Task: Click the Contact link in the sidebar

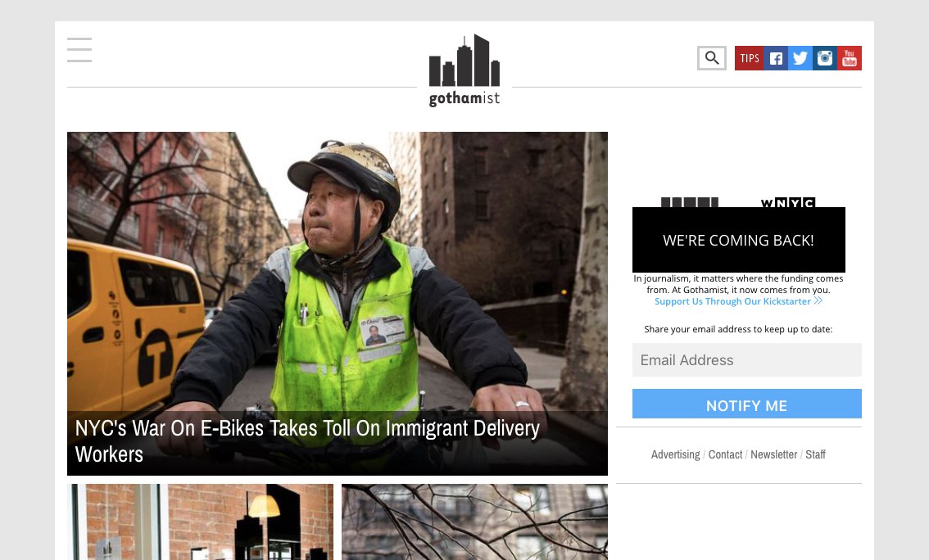Action: coord(725,454)
